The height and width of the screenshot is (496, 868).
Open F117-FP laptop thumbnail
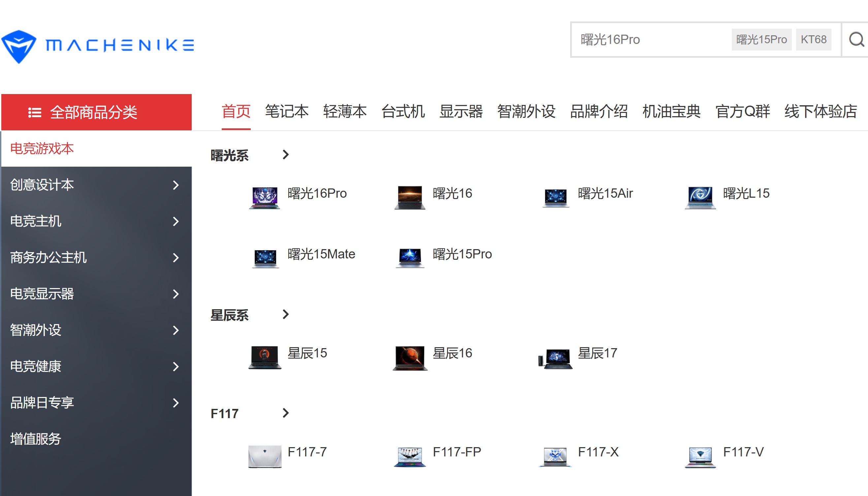coord(410,457)
